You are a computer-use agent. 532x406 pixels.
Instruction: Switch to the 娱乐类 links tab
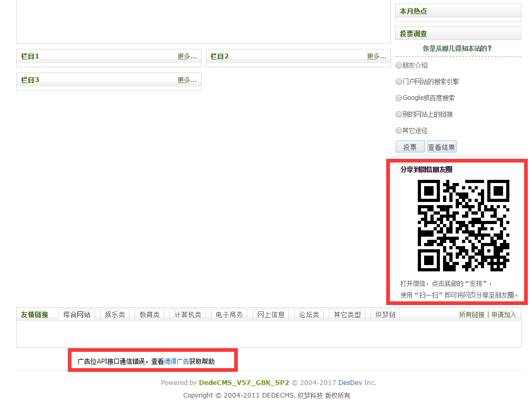(x=115, y=314)
